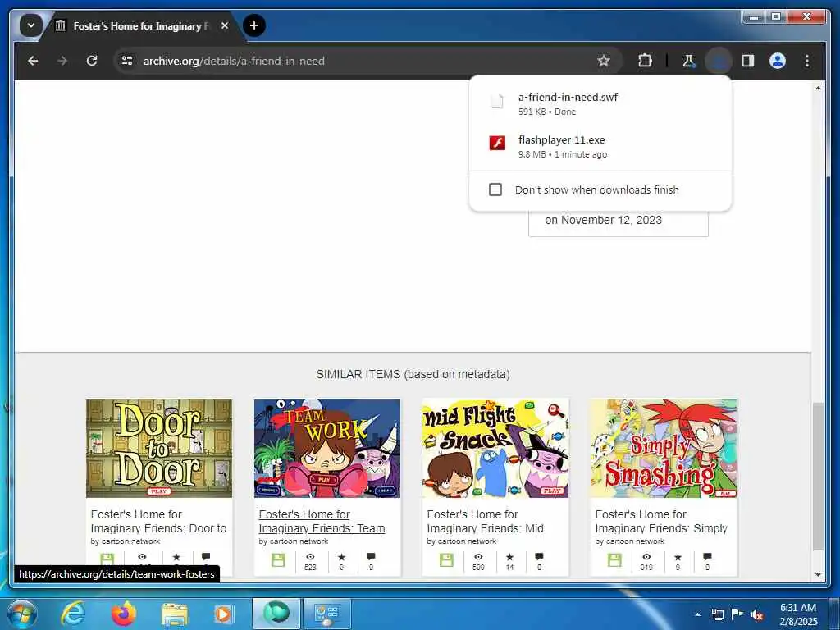
Task: Open Foster's Home: Simply title link
Action: pyautogui.click(x=661, y=521)
